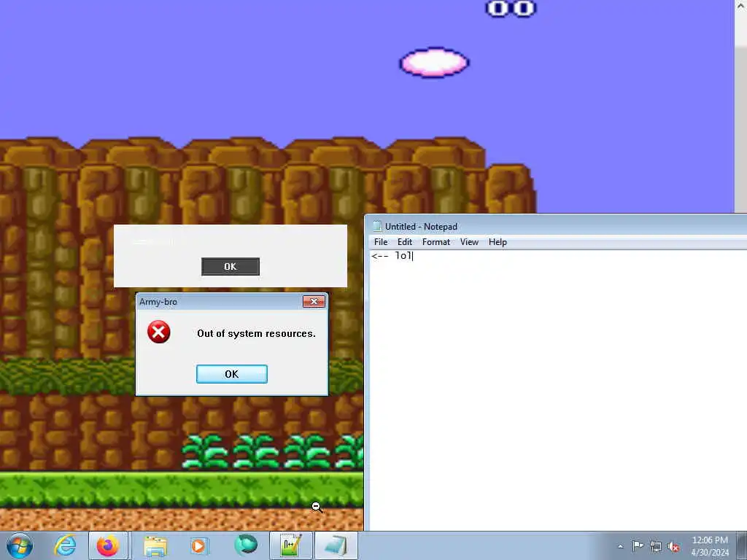Viewport: 747px width, 560px height.
Task: Click the Untitled - Notepad title bar
Action: pos(556,226)
